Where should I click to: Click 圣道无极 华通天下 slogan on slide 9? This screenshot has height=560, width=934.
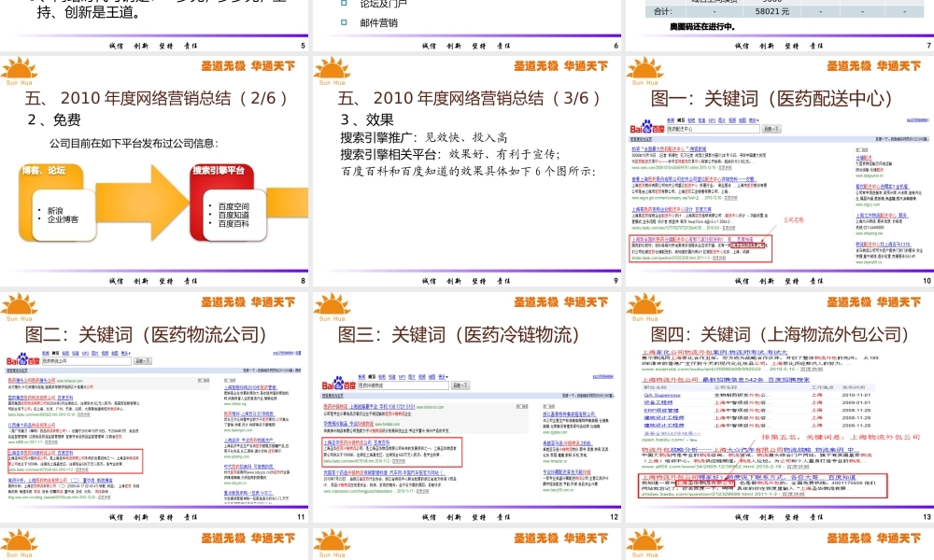561,66
